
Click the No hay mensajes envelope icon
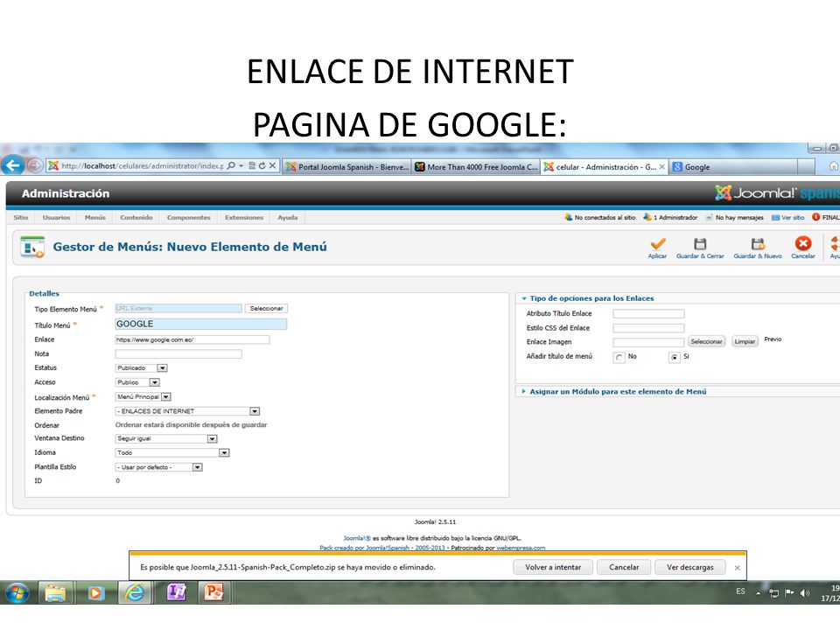click(710, 218)
